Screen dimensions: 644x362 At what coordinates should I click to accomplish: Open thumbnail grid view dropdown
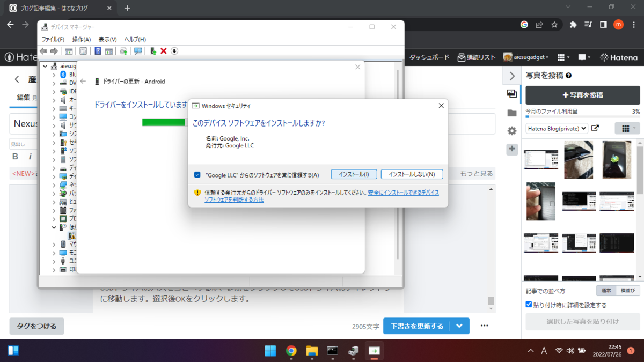pyautogui.click(x=627, y=128)
